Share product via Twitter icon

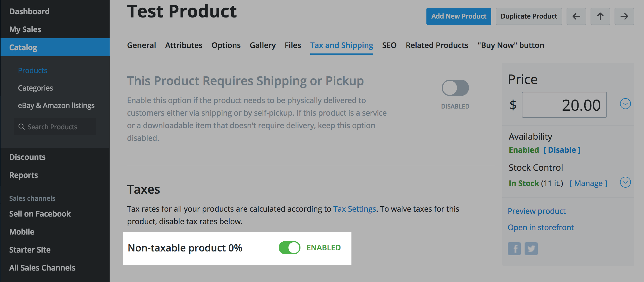[531, 249]
